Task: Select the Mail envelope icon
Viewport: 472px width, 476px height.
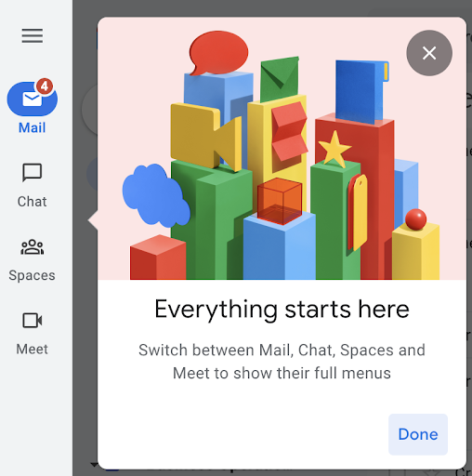Action: pyautogui.click(x=32, y=99)
